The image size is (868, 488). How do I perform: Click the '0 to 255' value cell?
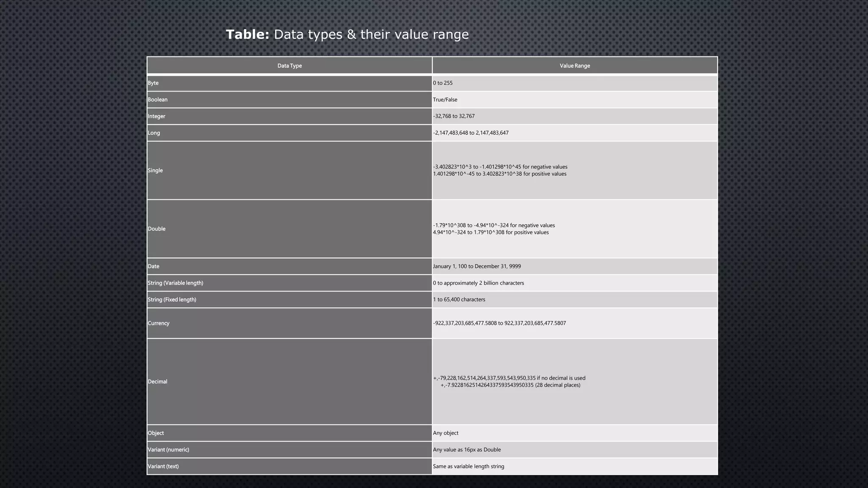[443, 83]
